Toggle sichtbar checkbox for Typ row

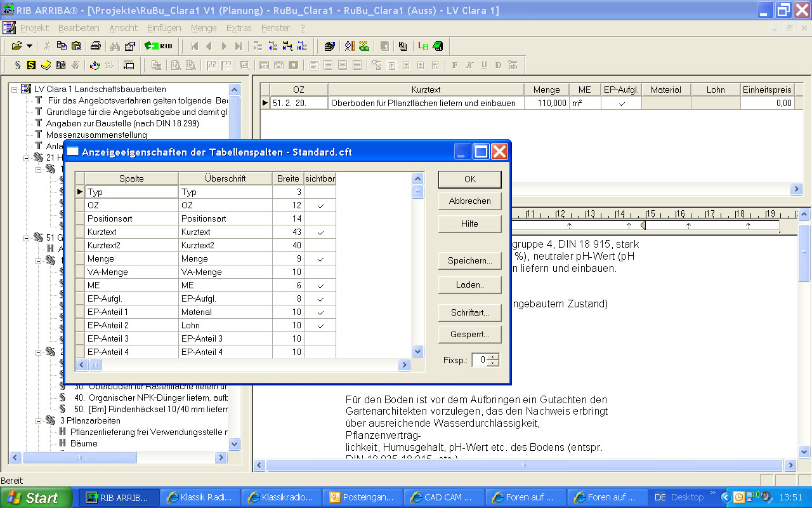pos(320,192)
